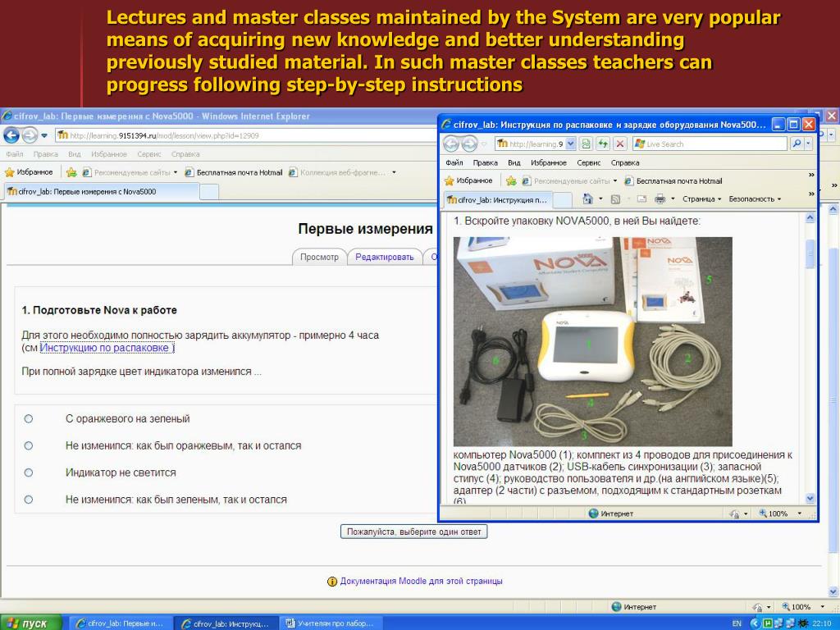
Task: Open Правка menu in front window
Action: click(485, 163)
